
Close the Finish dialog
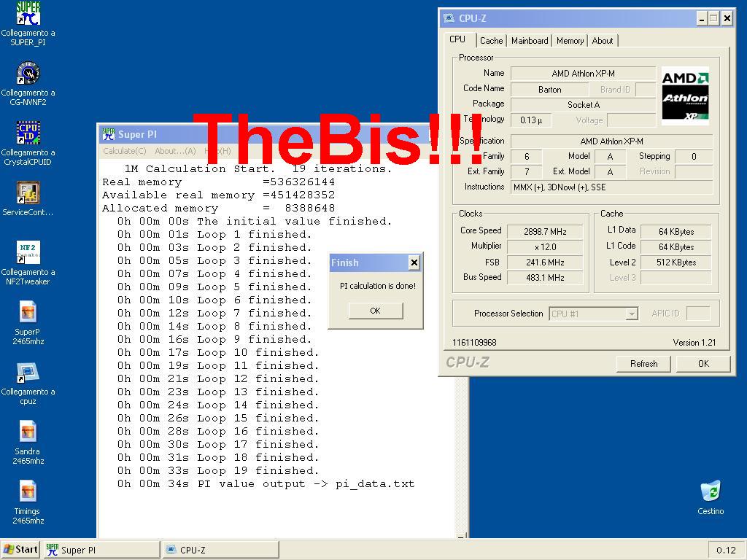click(414, 262)
